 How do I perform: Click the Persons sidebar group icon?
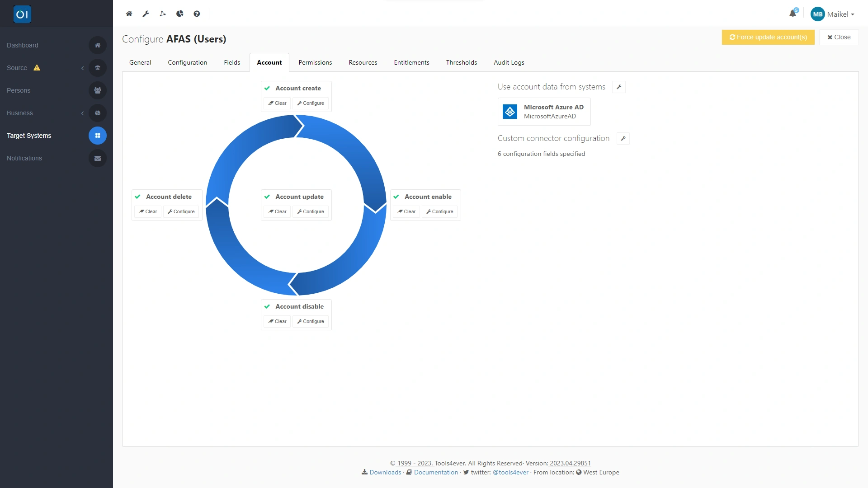(97, 90)
